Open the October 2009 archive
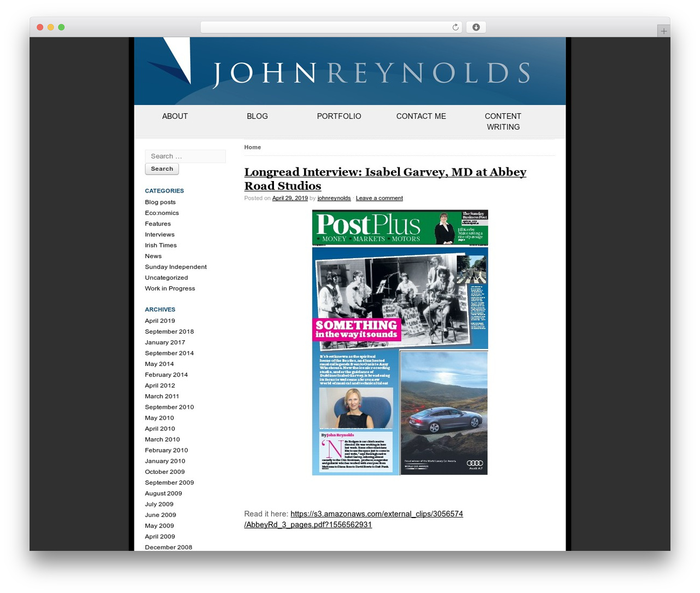Image resolution: width=700 pixels, height=593 pixels. 165,472
